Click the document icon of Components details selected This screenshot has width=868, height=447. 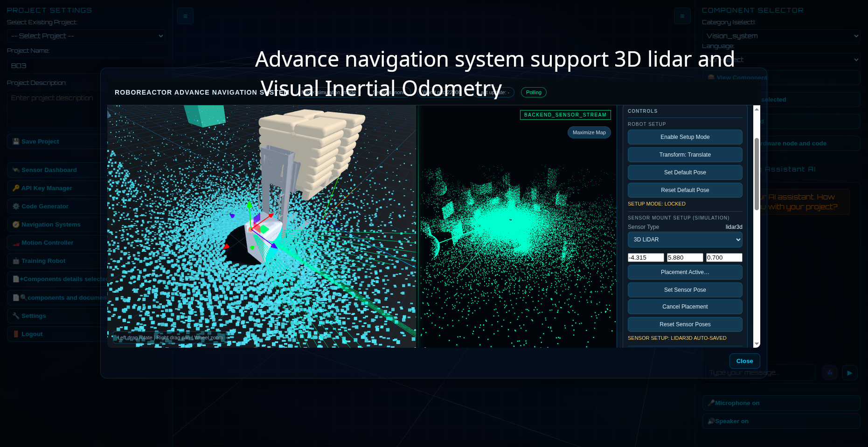pos(16,279)
